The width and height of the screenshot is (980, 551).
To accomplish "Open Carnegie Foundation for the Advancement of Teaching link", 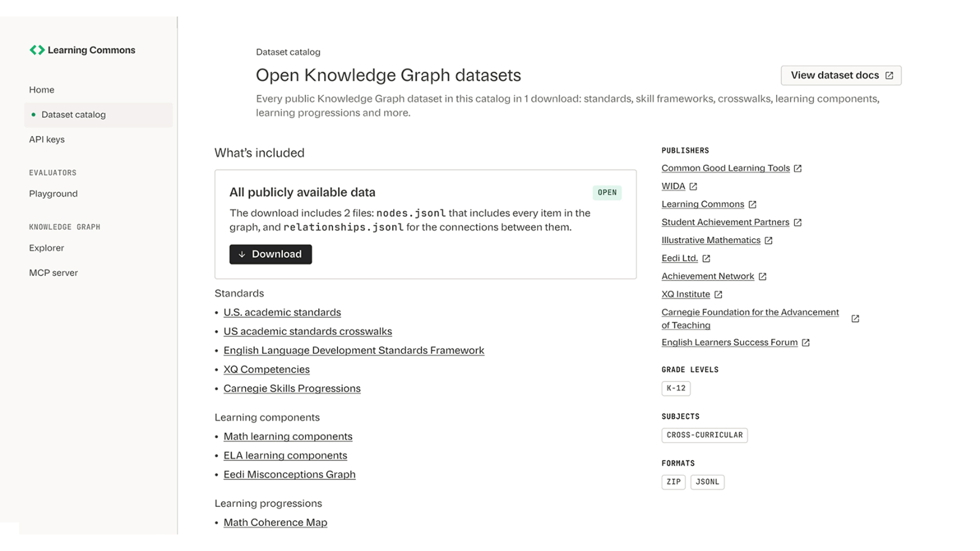I will [x=750, y=319].
